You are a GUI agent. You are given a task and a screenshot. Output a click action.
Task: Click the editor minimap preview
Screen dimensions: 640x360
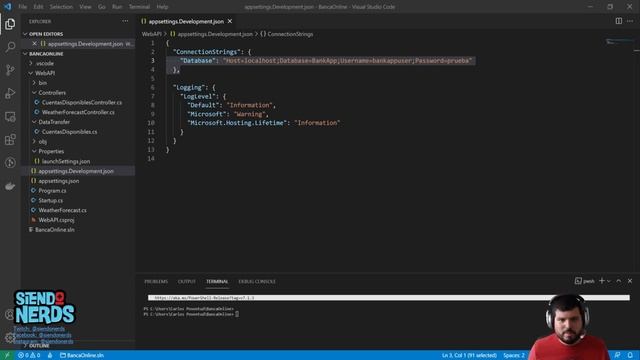[620, 42]
